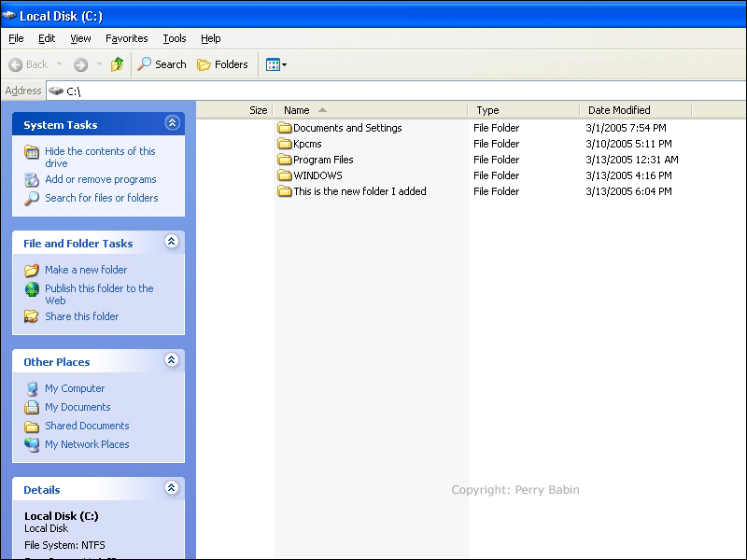The image size is (747, 560).
Task: Click the Publish to Web globe icon
Action: [32, 289]
